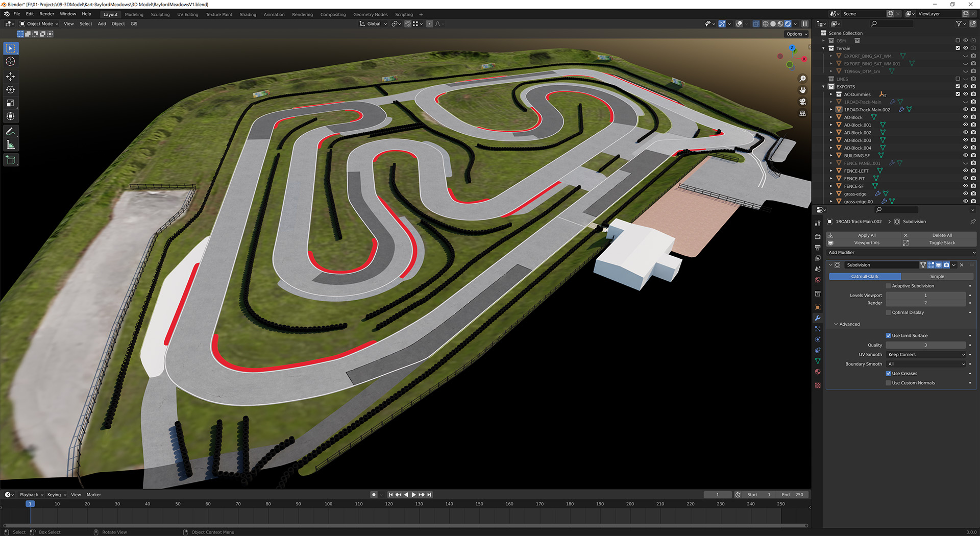The image size is (980, 536).
Task: Disable Use Creases checkbox
Action: point(888,374)
